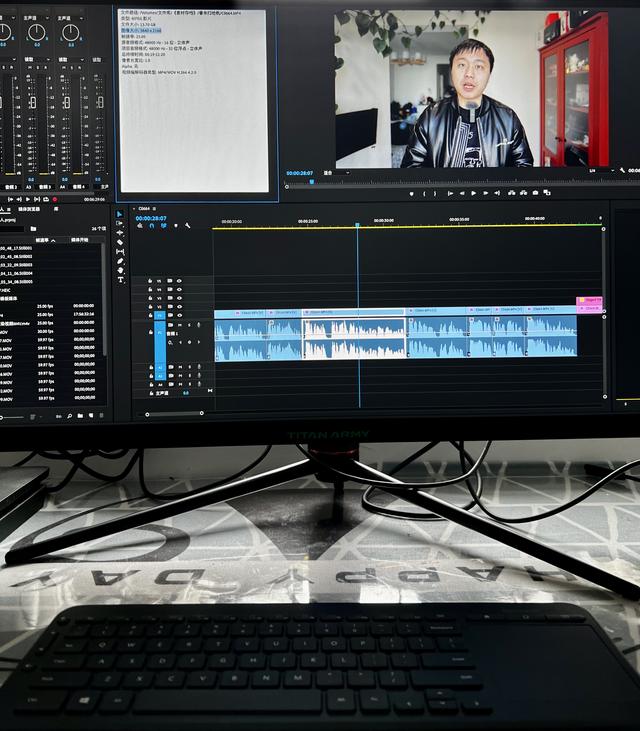Add keyframe on audio track A1
The height and width of the screenshot is (731, 640).
[189, 342]
